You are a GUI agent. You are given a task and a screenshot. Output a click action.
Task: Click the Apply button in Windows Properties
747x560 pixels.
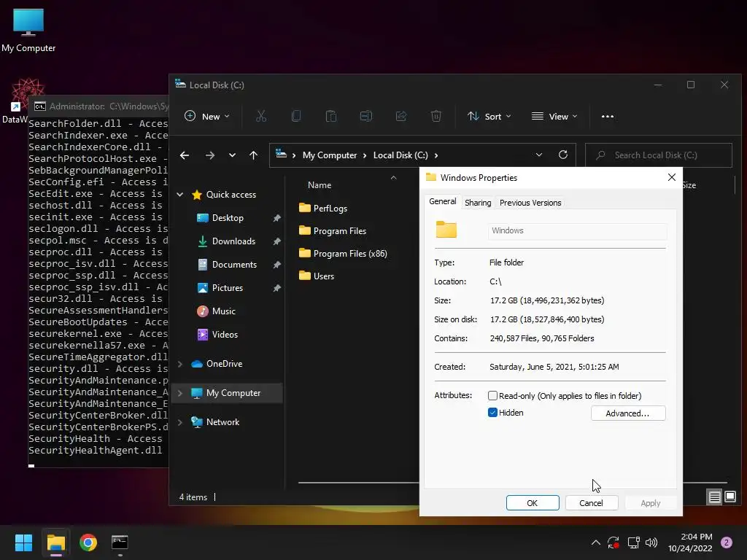pyautogui.click(x=650, y=503)
